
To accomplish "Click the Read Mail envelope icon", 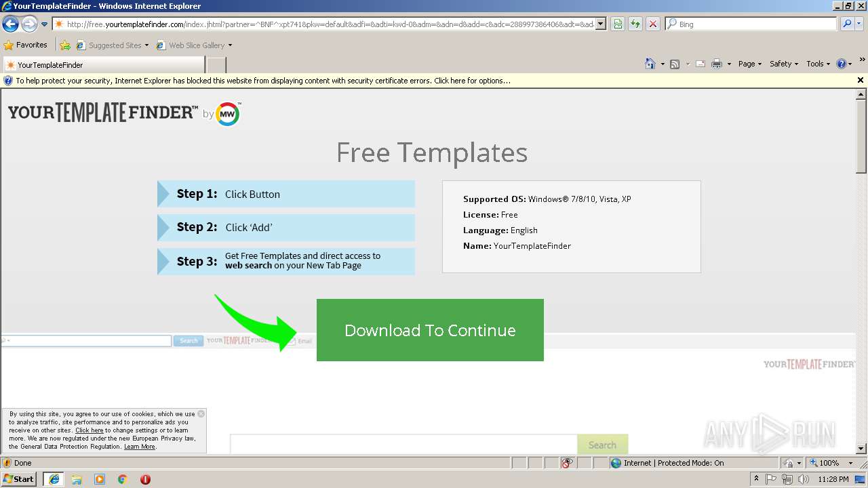I will pos(701,64).
